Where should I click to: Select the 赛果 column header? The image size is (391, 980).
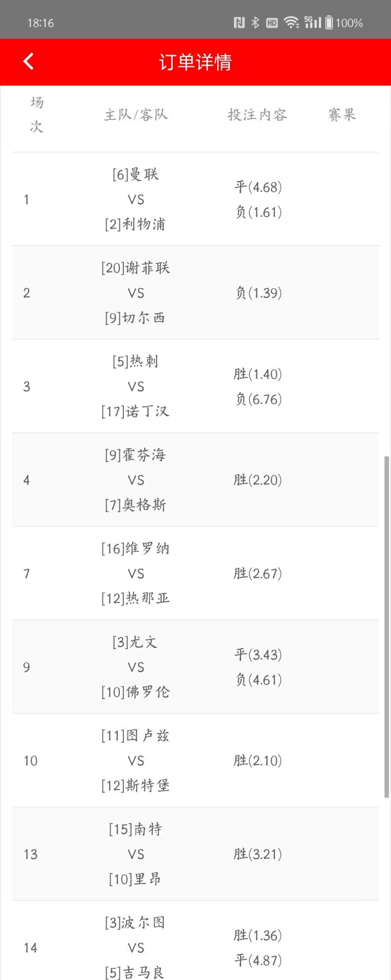[342, 115]
